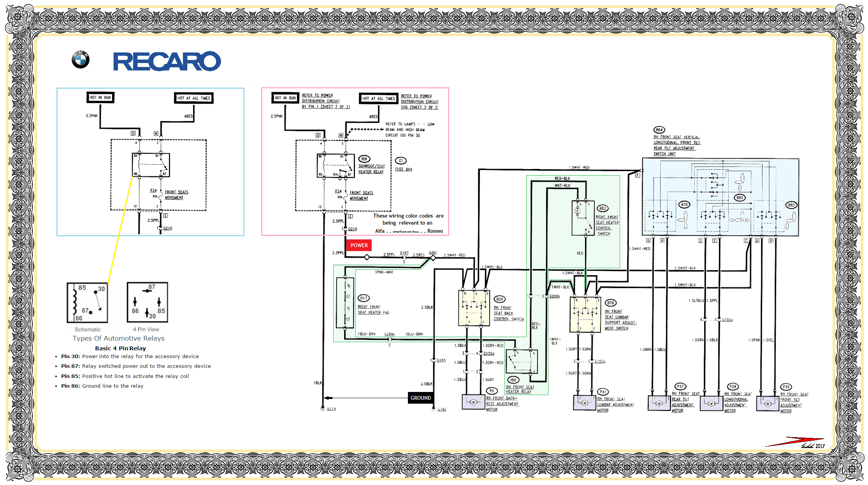Click the left HOT IN RUN box
Viewport: 868px width, 485px height.
click(100, 97)
